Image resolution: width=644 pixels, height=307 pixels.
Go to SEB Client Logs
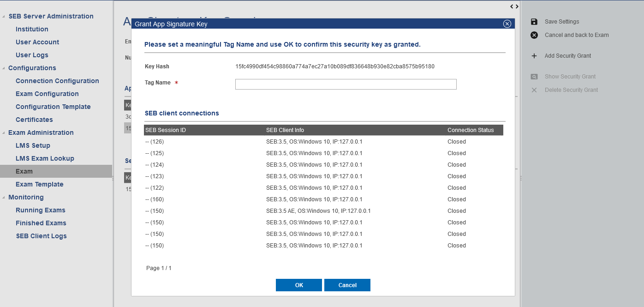point(41,236)
